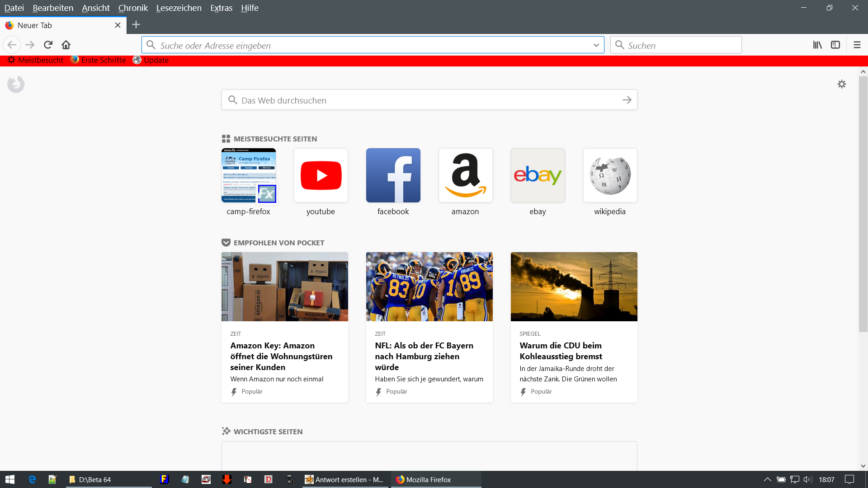Image resolution: width=868 pixels, height=488 pixels.
Task: Open Microsoft Edge from the taskbar
Action: (32, 479)
